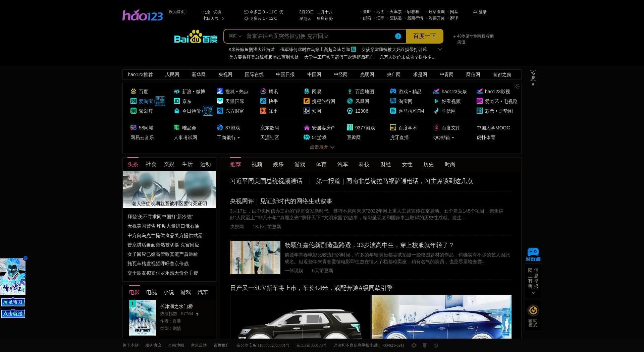The image size is (644, 352).
Task: Open the 安居客房产 house icon
Action: (307, 128)
